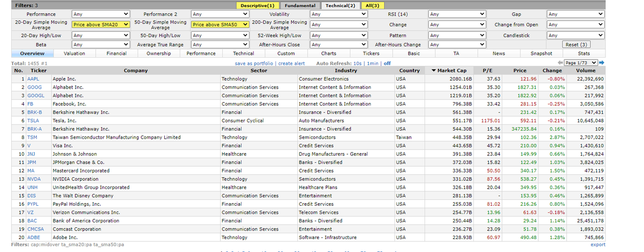Image resolution: width=644 pixels, height=252 pixels.
Task: Open the Candlestick filter dropdown
Action: point(576,35)
